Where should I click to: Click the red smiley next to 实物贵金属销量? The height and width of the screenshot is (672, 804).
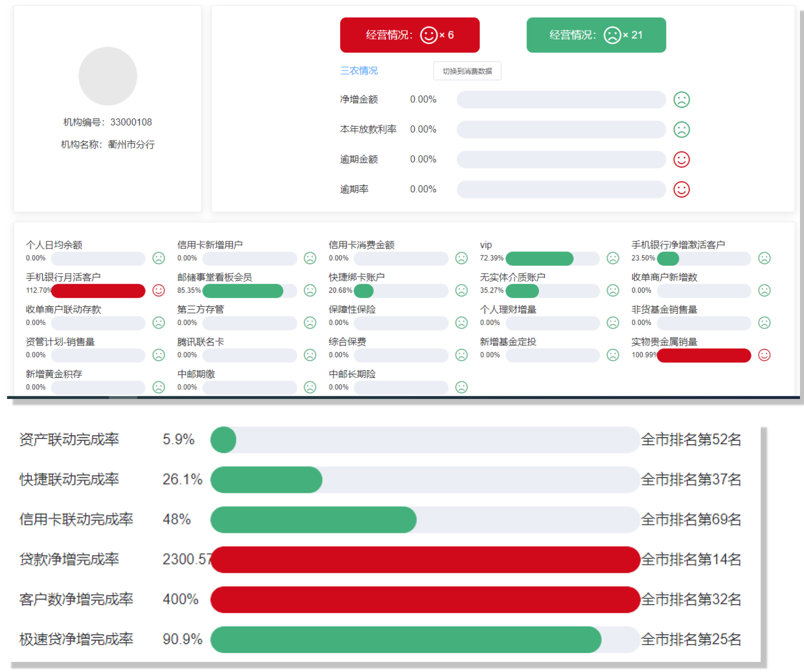764,355
